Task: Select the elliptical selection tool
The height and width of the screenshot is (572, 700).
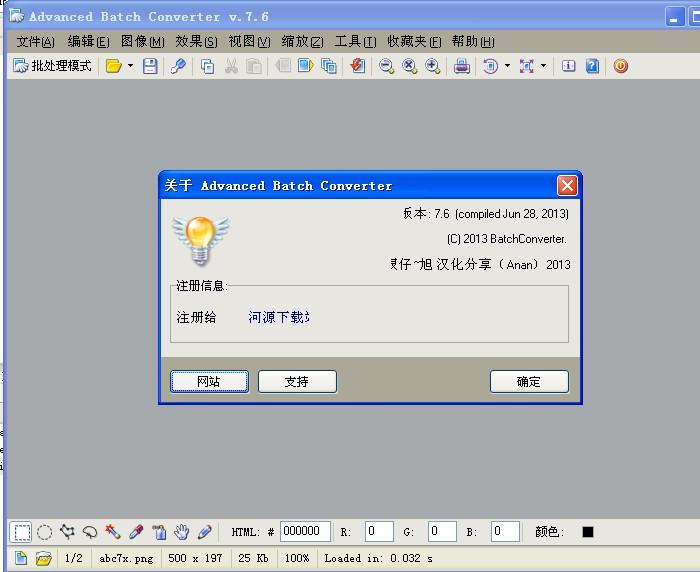Action: click(44, 532)
